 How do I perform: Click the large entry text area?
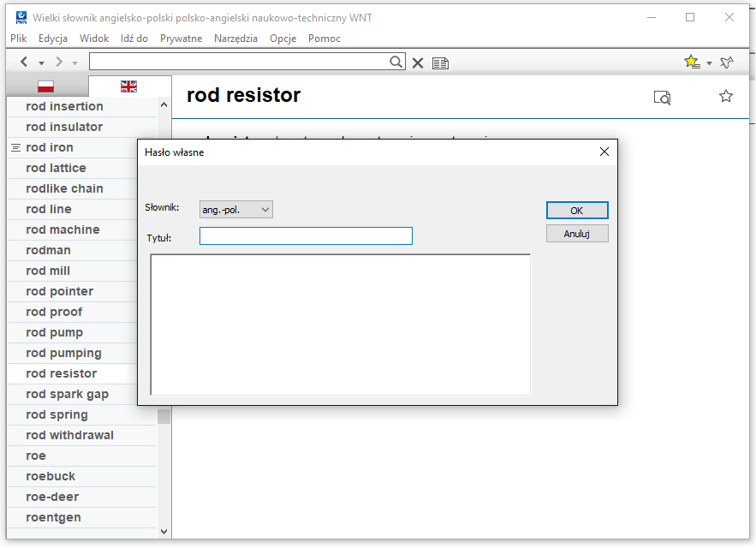click(x=341, y=325)
